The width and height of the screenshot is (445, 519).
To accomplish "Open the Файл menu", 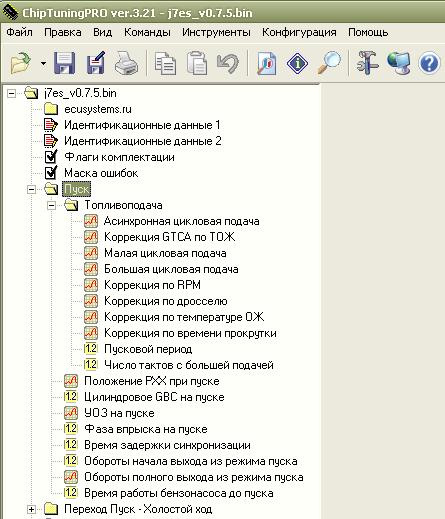I will tap(20, 33).
